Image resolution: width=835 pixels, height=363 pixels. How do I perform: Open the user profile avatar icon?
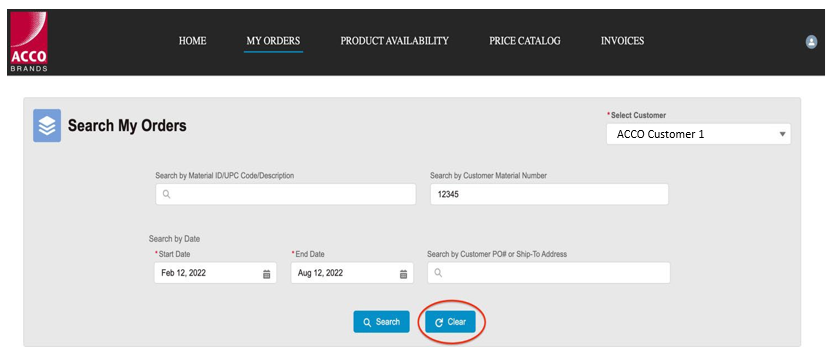point(811,42)
